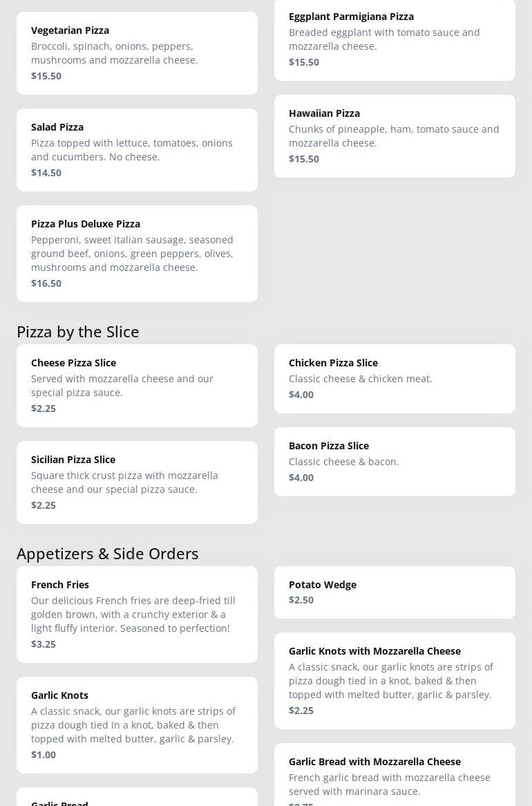Click the French Fries description text
Screen dimensions: 532x806
(x=133, y=615)
